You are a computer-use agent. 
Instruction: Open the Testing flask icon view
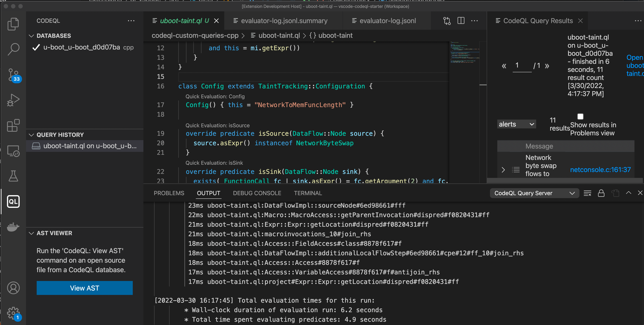[13, 176]
